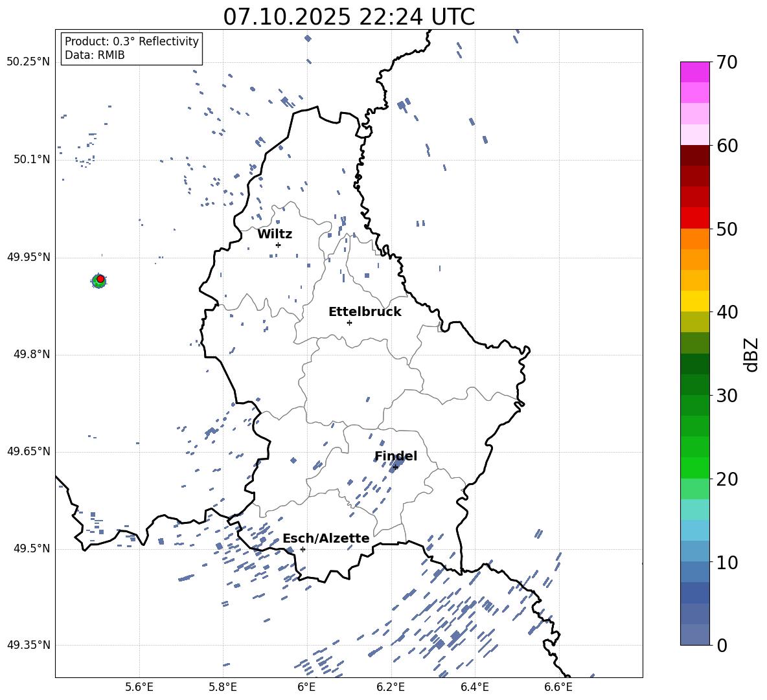Click the 6.2°E longitude label
Screen dimensions: 767x700
pos(391,687)
